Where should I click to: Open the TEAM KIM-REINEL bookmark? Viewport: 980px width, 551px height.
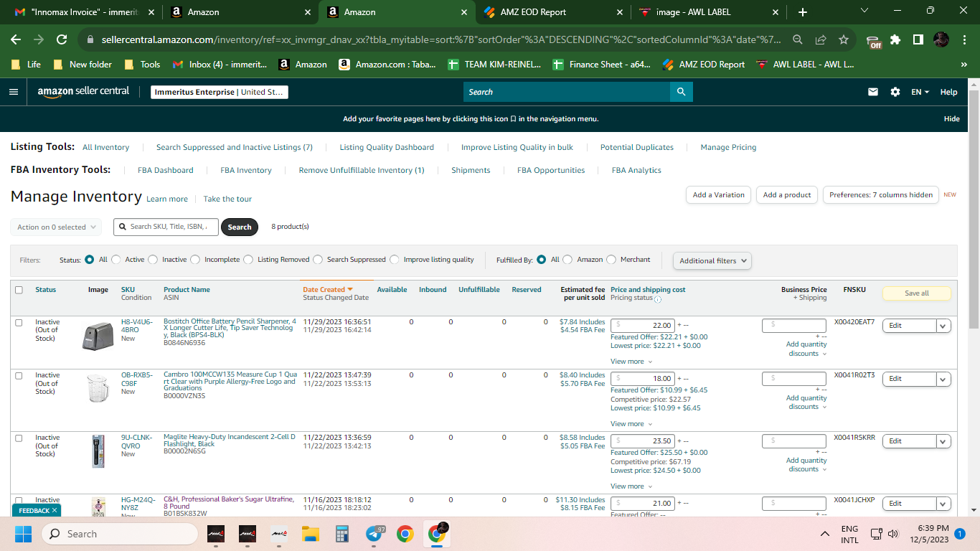(x=495, y=65)
